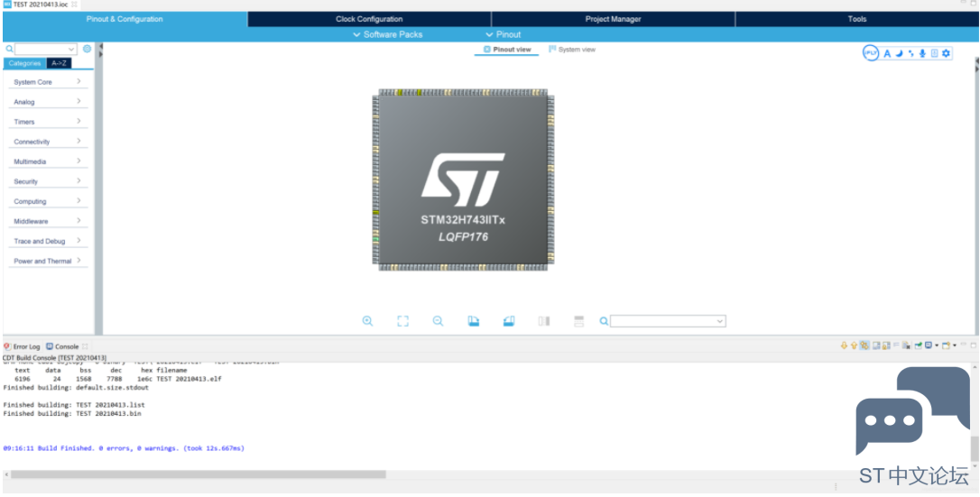This screenshot has height=497, width=980.
Task: Toggle the highlighted console toolbar icon
Action: (x=864, y=345)
